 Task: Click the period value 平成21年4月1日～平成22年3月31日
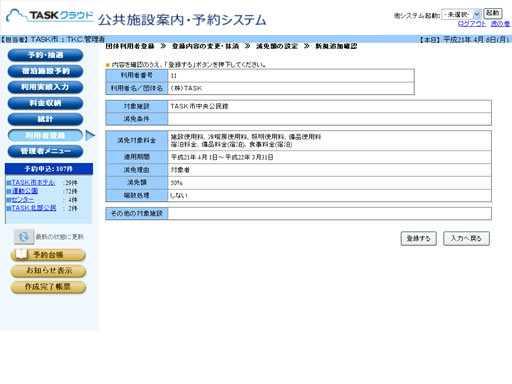222,157
